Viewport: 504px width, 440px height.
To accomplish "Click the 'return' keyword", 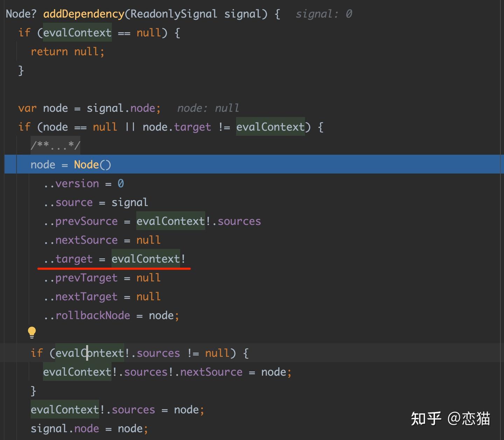I will pos(49,52).
